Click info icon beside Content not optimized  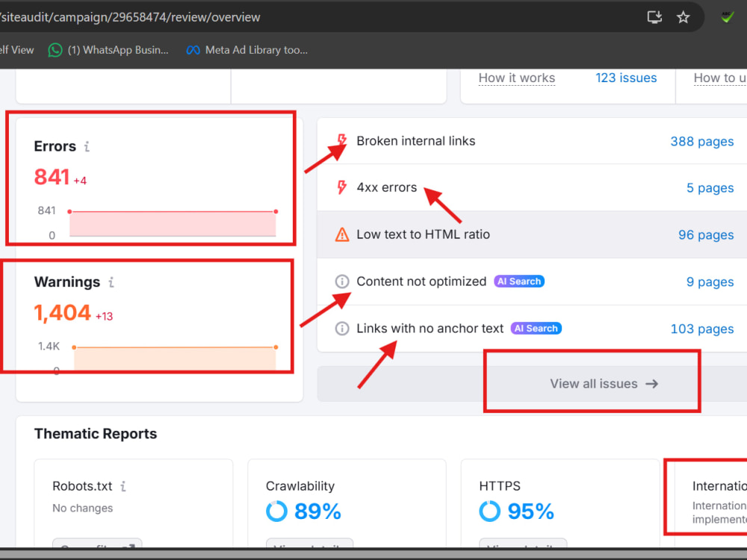342,281
